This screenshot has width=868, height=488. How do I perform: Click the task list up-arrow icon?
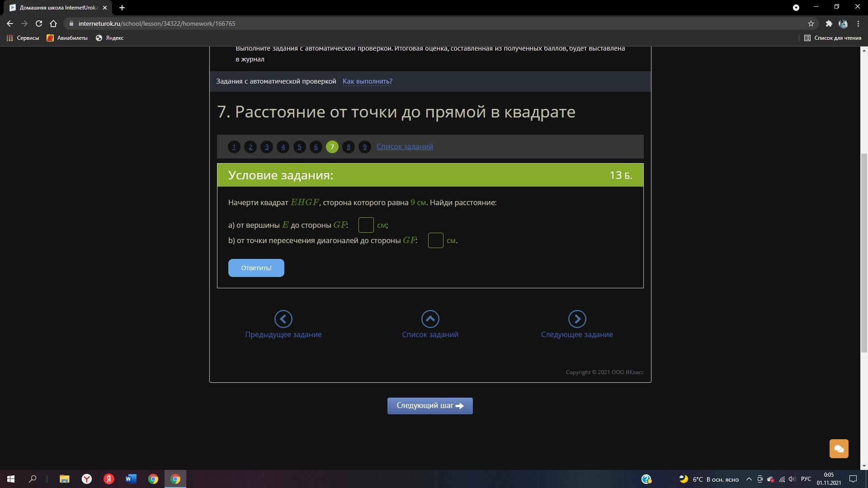tap(430, 319)
